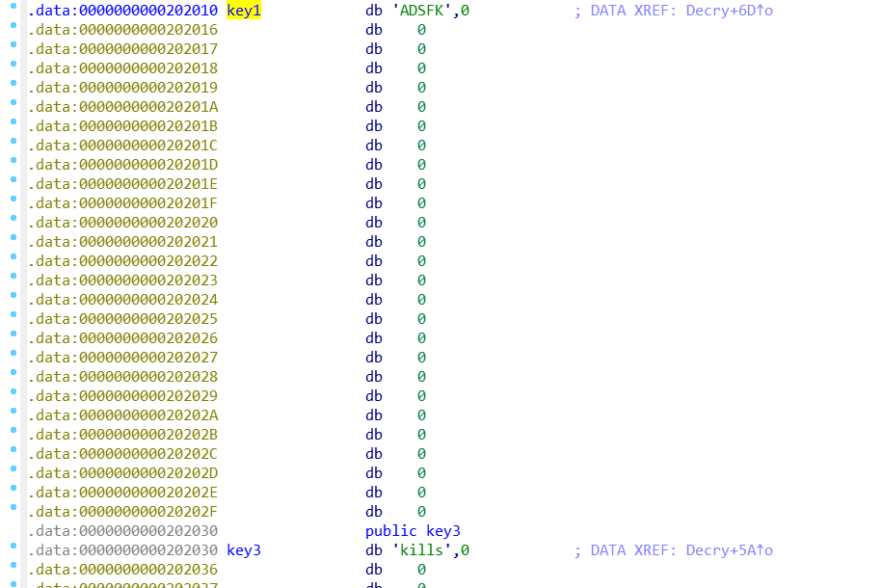Select the key3 label at address 202030
Viewport: 882px width, 588px height.
tap(244, 550)
